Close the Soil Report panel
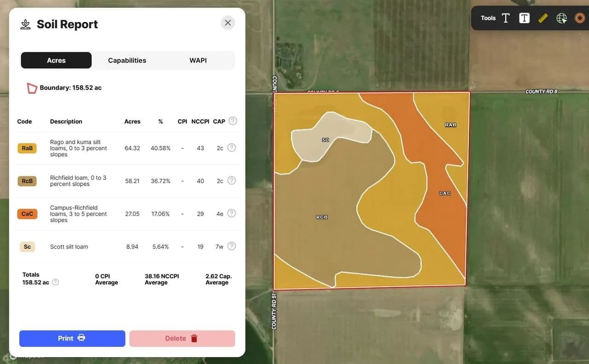The width and height of the screenshot is (589, 364). 228,23
